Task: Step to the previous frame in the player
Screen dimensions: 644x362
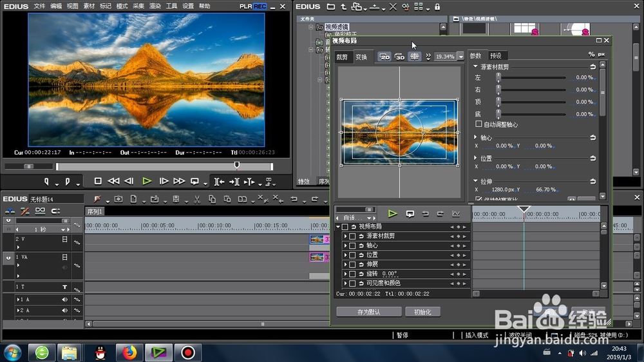Action: pyautogui.click(x=129, y=181)
